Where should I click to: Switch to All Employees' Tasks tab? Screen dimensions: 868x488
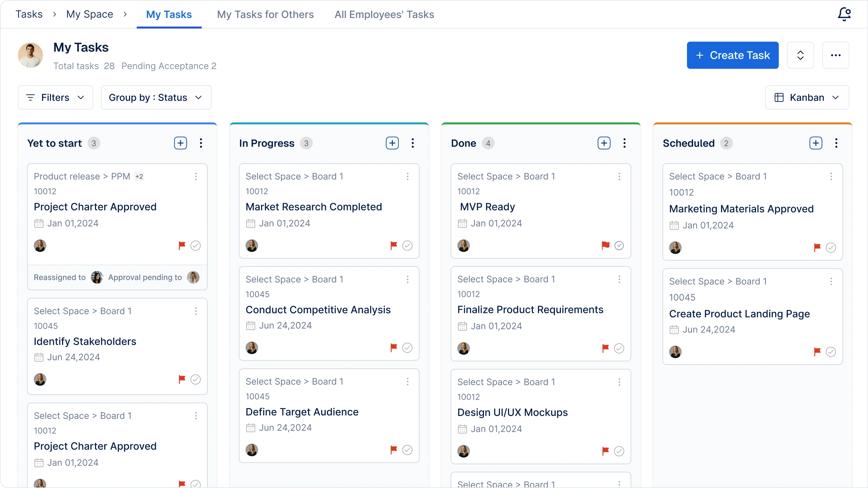coord(384,14)
